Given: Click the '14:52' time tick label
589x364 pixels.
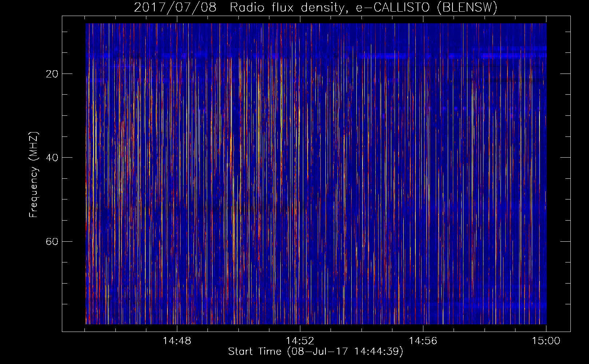Looking at the screenshot, I should (300, 341).
